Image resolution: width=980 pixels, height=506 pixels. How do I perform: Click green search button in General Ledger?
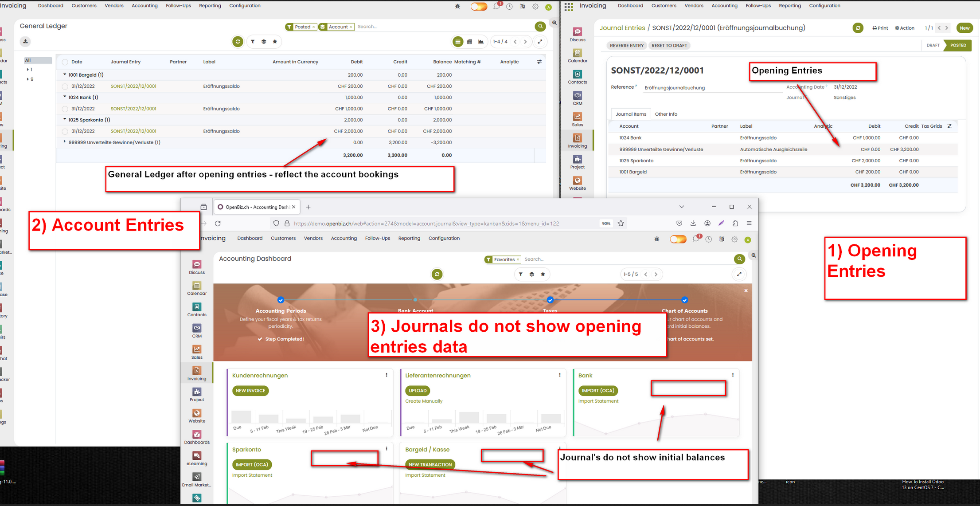(540, 27)
